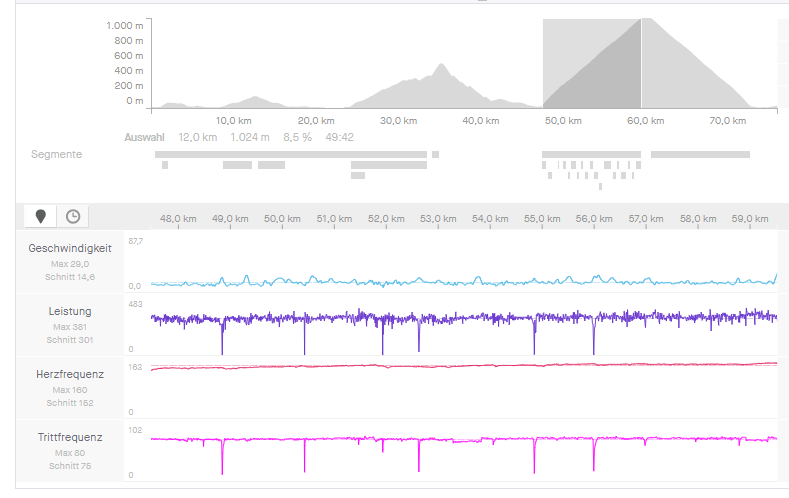The width and height of the screenshot is (789, 498).
Task: Select the segment bar directly under the highlighted climb
Action: (591, 154)
